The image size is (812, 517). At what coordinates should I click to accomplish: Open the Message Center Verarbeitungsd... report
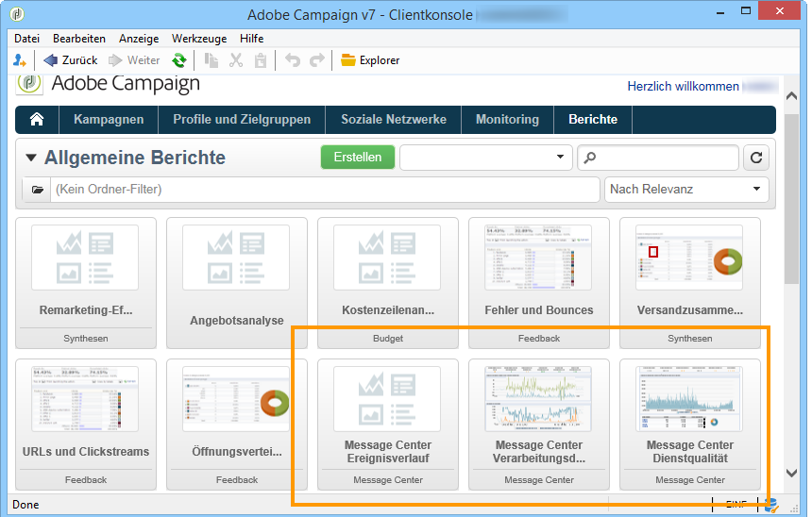(x=539, y=425)
